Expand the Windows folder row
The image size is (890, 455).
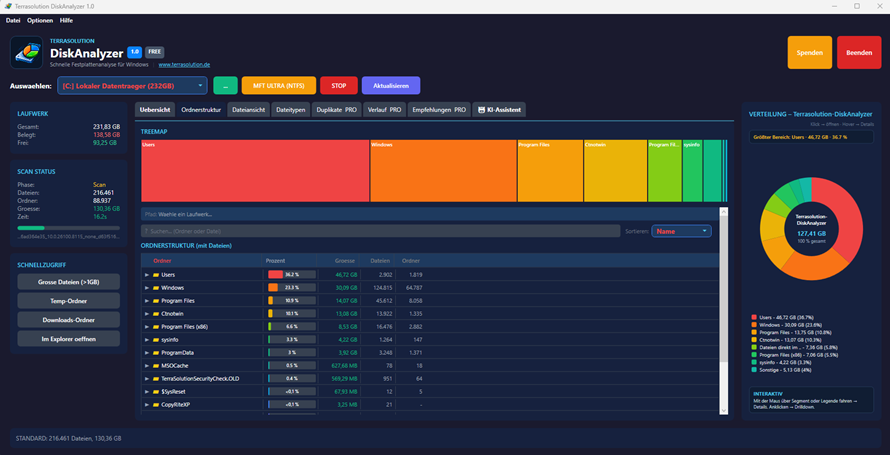point(147,288)
